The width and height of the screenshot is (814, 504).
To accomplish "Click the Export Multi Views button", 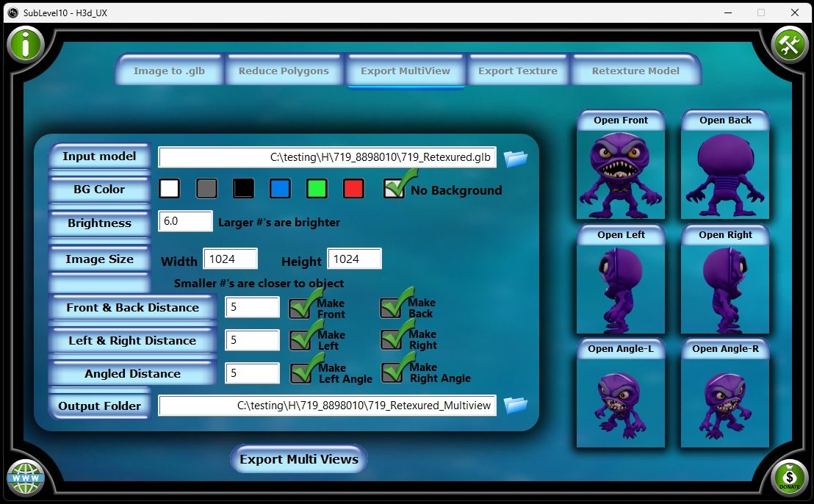I will (x=298, y=458).
